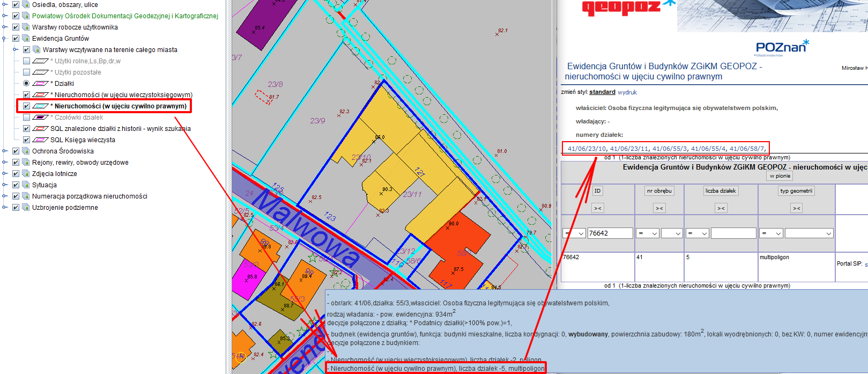
Task: Collapse the Ewidencja Gruntów tree node
Action: 5,39
